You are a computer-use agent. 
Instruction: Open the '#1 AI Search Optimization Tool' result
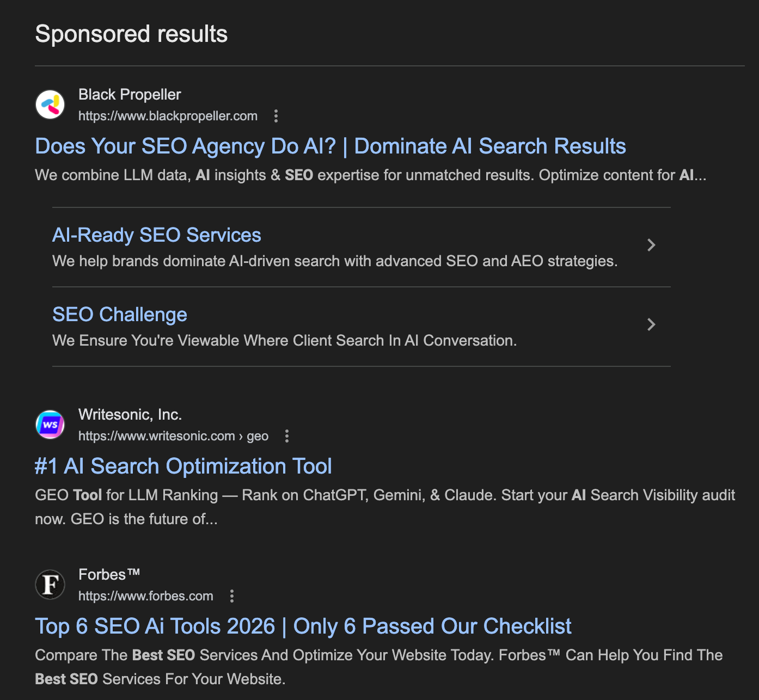[x=183, y=466]
